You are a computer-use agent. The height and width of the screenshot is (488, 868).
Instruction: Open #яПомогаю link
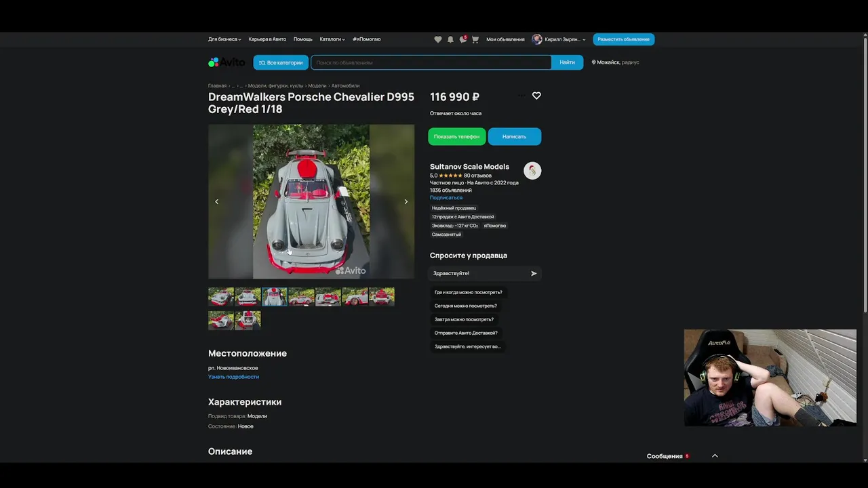pyautogui.click(x=367, y=39)
